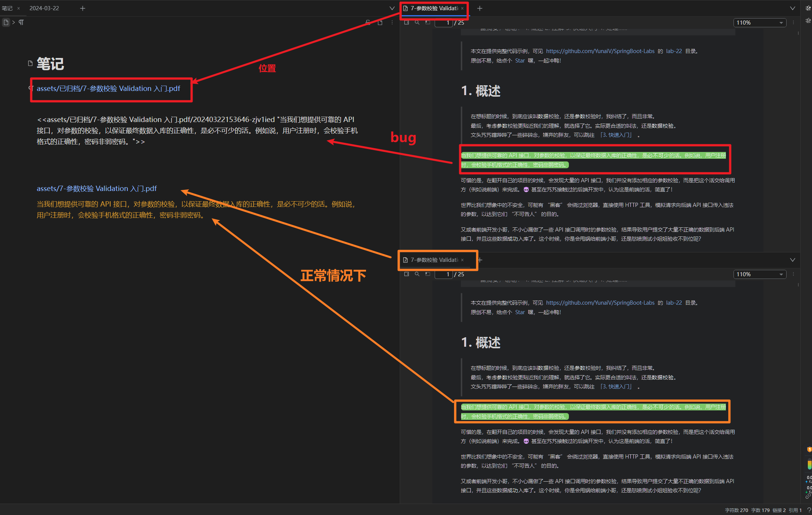Open search in the top PDF viewer
The height and width of the screenshot is (515, 812).
click(417, 22)
